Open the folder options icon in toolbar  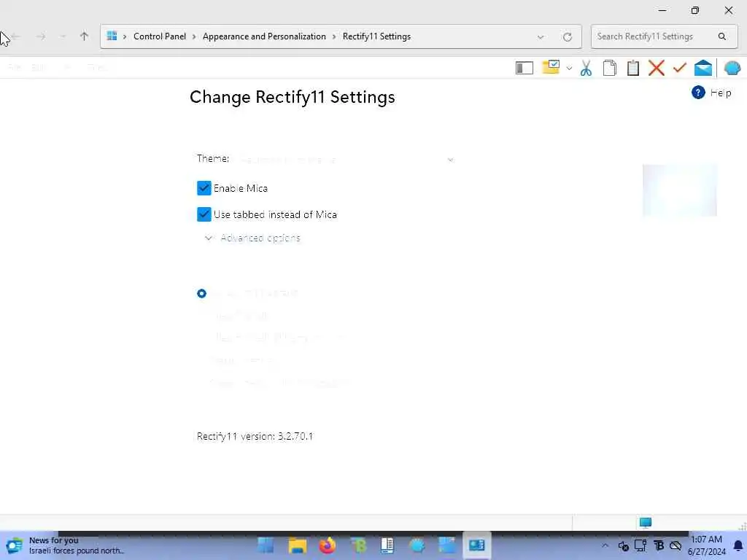point(551,67)
